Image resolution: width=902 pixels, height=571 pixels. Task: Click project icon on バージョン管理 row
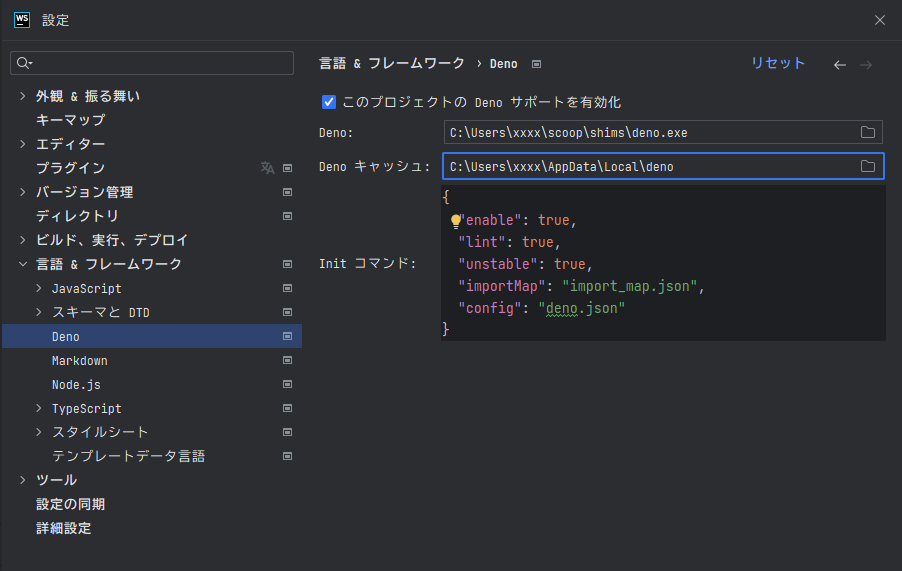click(x=288, y=192)
